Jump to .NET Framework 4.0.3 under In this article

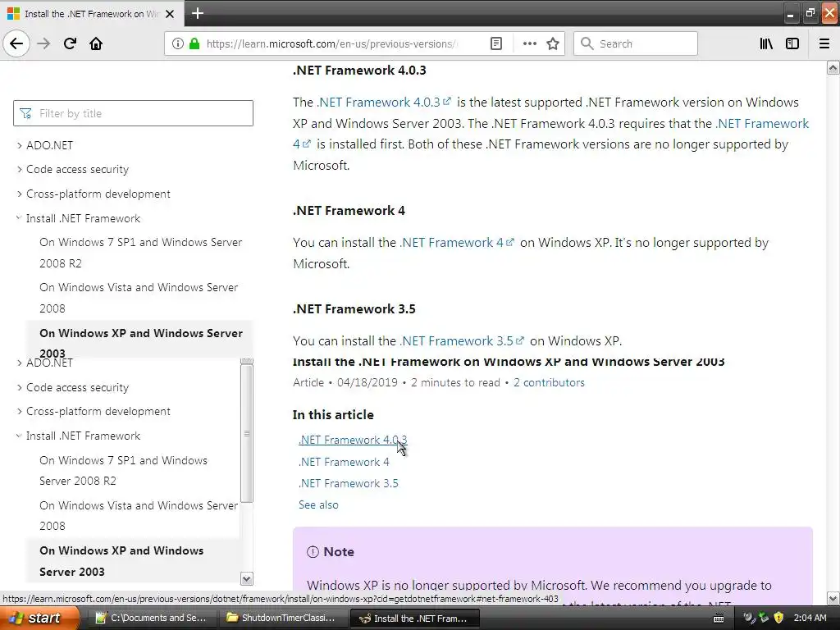[353, 440]
